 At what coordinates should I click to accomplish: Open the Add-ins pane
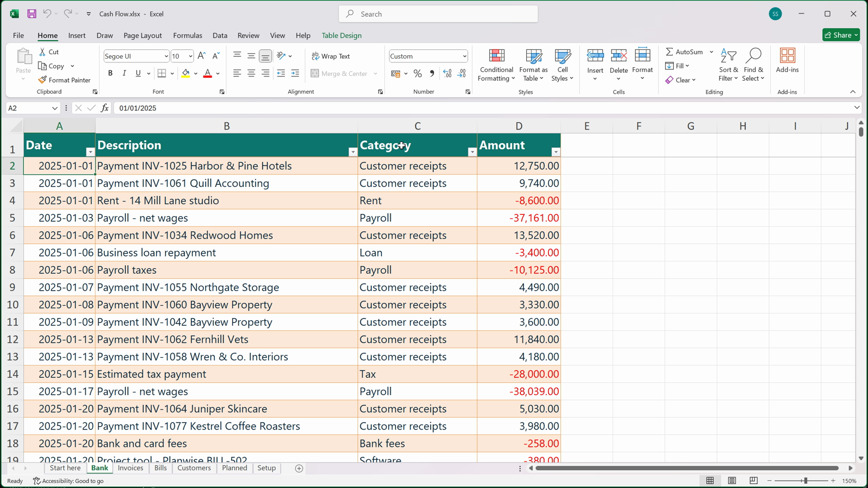coord(787,61)
